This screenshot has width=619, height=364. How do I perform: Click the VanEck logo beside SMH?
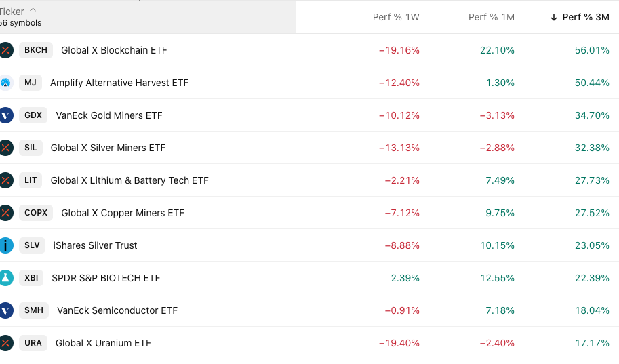6,310
